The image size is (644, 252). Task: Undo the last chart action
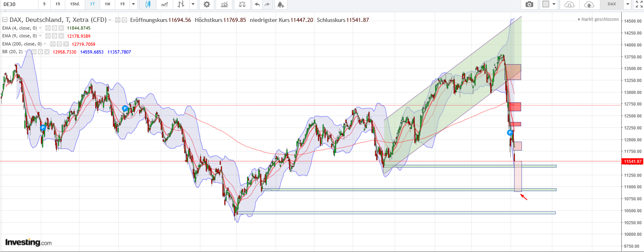(257, 4)
